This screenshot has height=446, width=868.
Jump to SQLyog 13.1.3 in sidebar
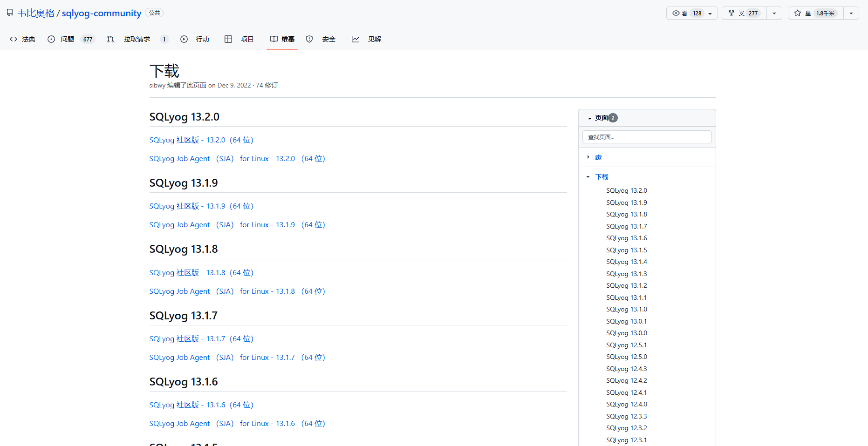pos(627,274)
